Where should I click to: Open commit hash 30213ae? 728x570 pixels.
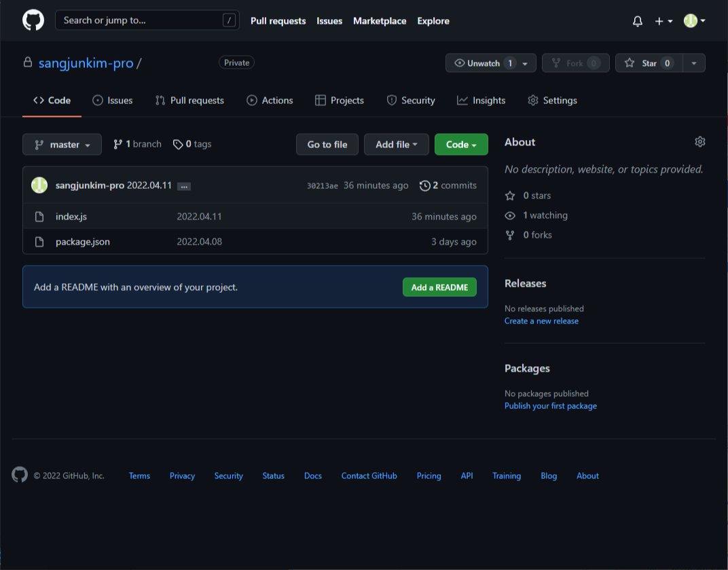point(322,186)
